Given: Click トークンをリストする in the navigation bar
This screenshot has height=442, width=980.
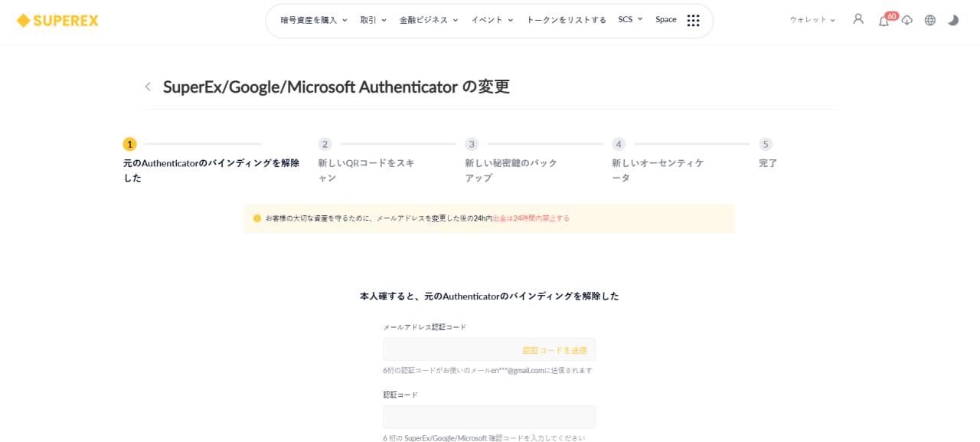Looking at the screenshot, I should click(x=567, y=20).
